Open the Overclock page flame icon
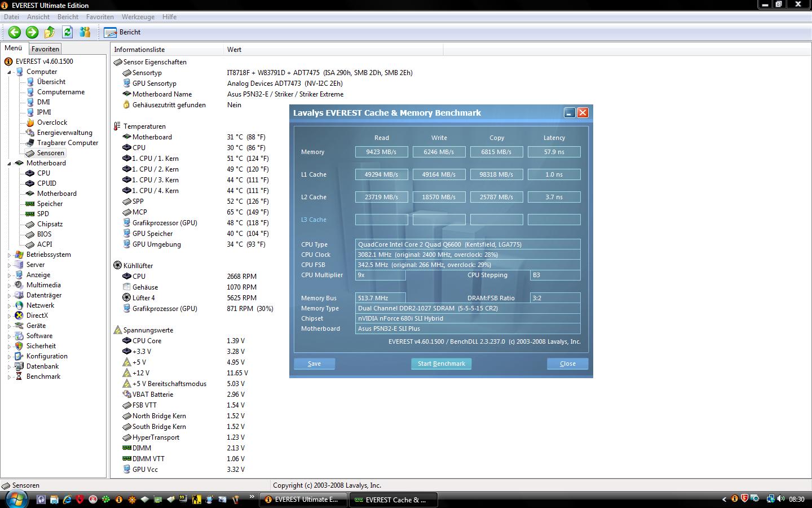The height and width of the screenshot is (508, 812). pos(30,122)
